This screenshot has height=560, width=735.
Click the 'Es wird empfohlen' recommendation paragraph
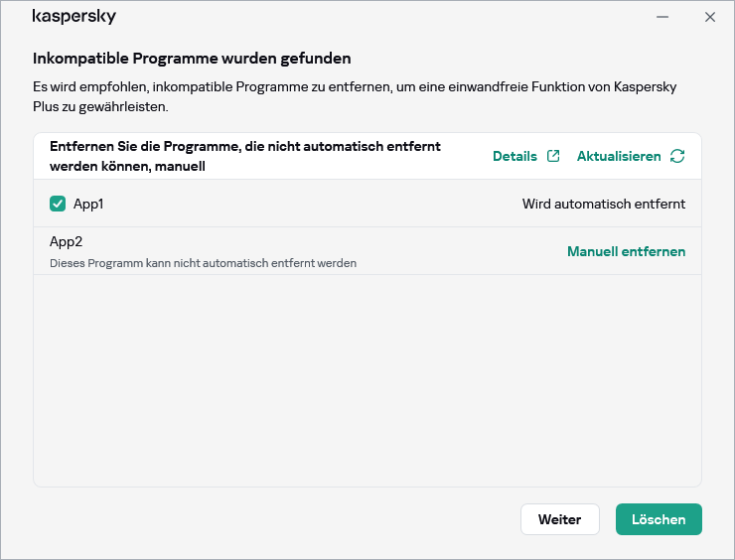point(355,96)
